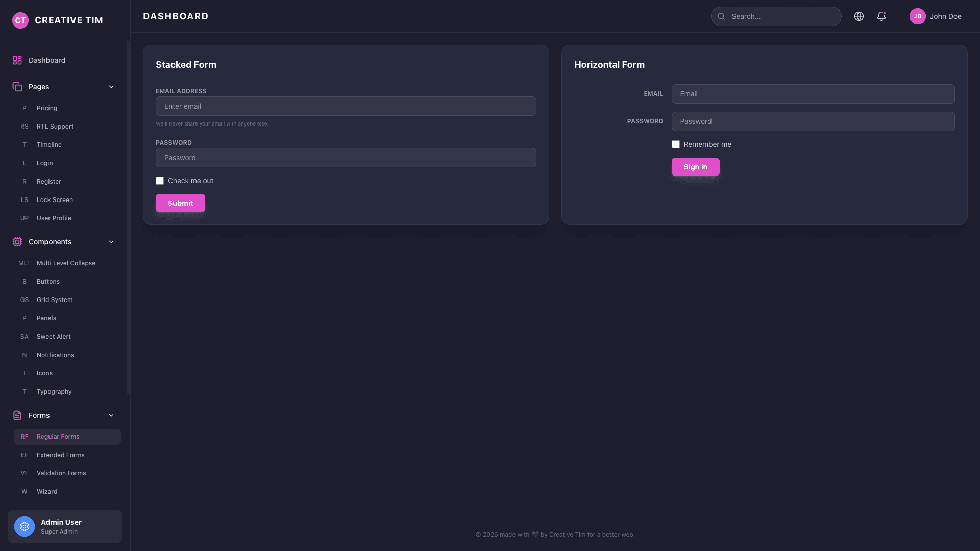
Task: Click the JD avatar in the header
Action: pyautogui.click(x=918, y=16)
